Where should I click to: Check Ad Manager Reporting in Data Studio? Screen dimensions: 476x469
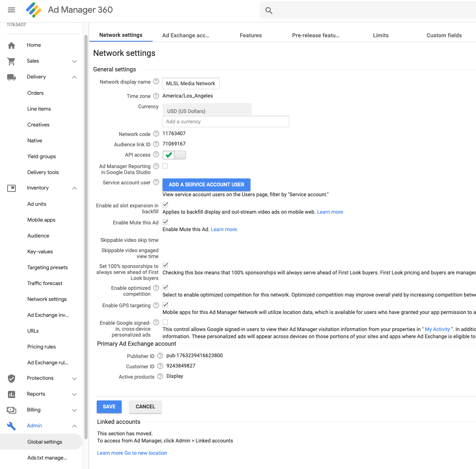pyautogui.click(x=165, y=166)
